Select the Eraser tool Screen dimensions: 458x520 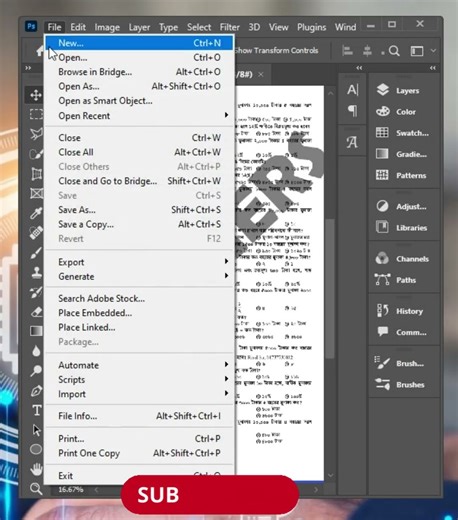(x=36, y=312)
